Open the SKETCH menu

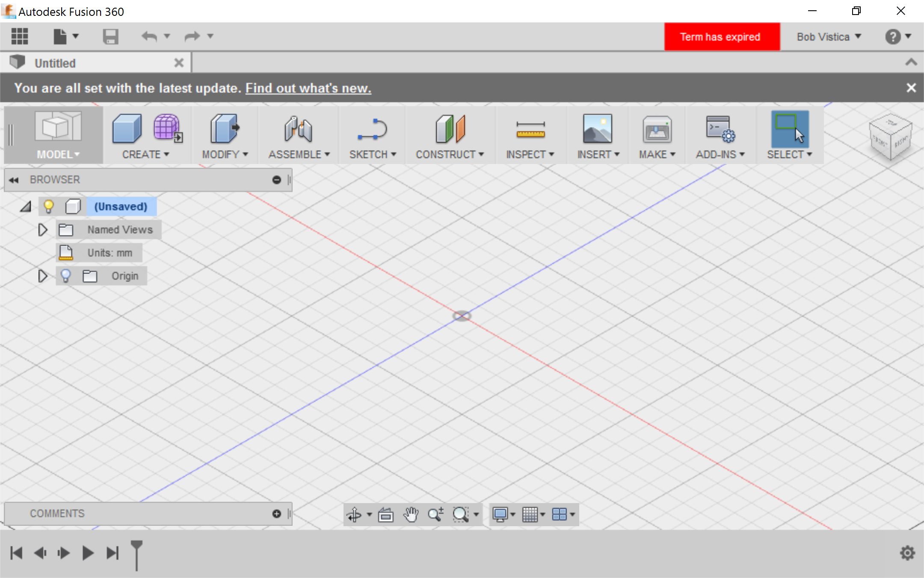pyautogui.click(x=372, y=154)
